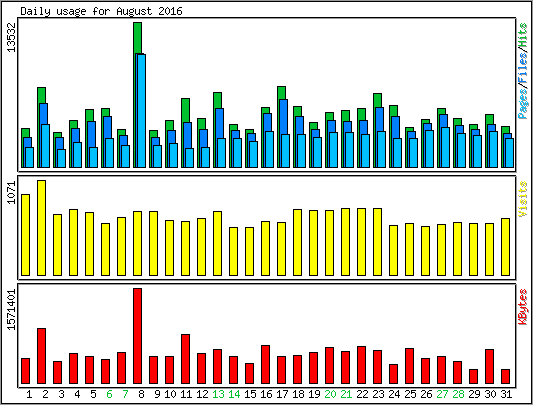
Task: Click the cyan Pages bar for day 2
Action: [x=46, y=146]
